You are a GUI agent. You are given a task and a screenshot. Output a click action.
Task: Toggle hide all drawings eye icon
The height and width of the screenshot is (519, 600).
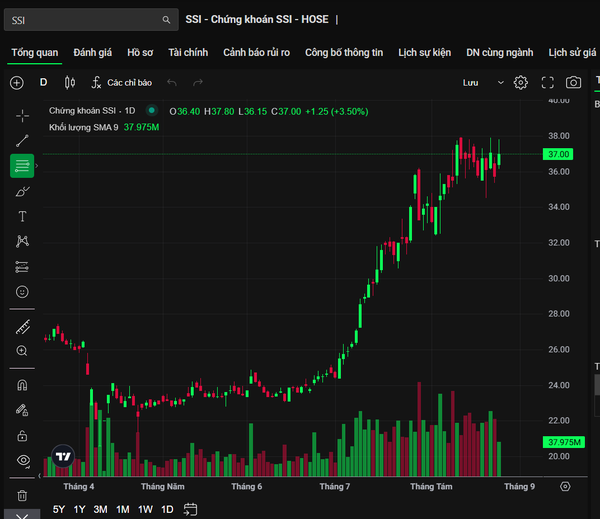[23, 460]
